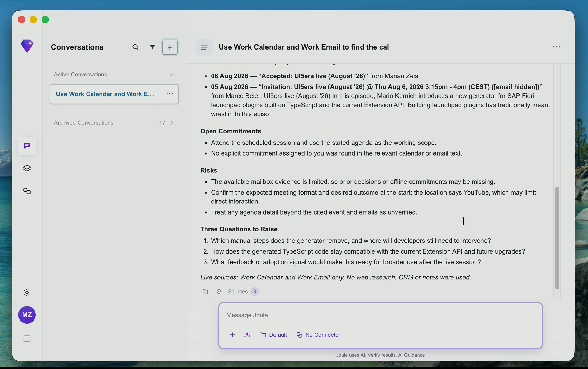Click the '06 Aug 2026 — Accepted' email line
Viewport: 588px width, 369px height.
[x=315, y=76]
